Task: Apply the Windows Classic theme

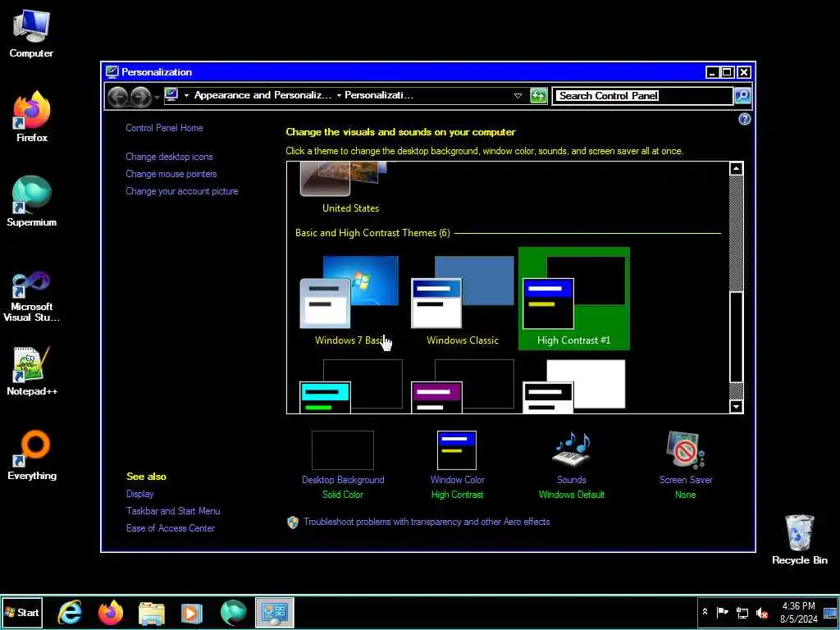Action: [x=463, y=299]
